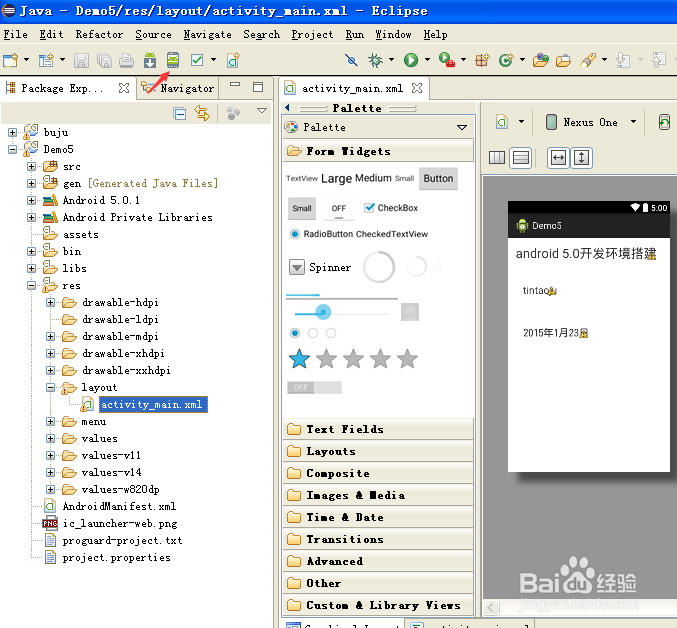
Task: Select activity_main.xml in the tree
Action: 151,404
